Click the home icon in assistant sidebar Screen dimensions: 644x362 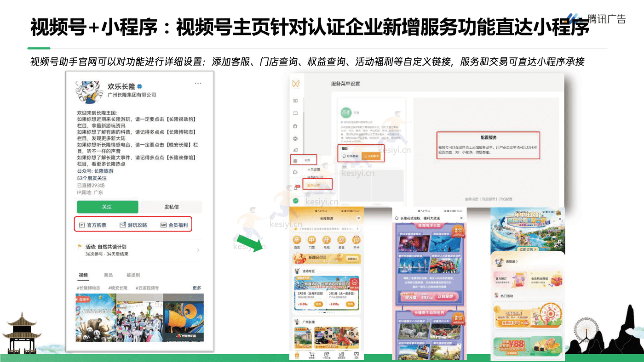[295, 172]
